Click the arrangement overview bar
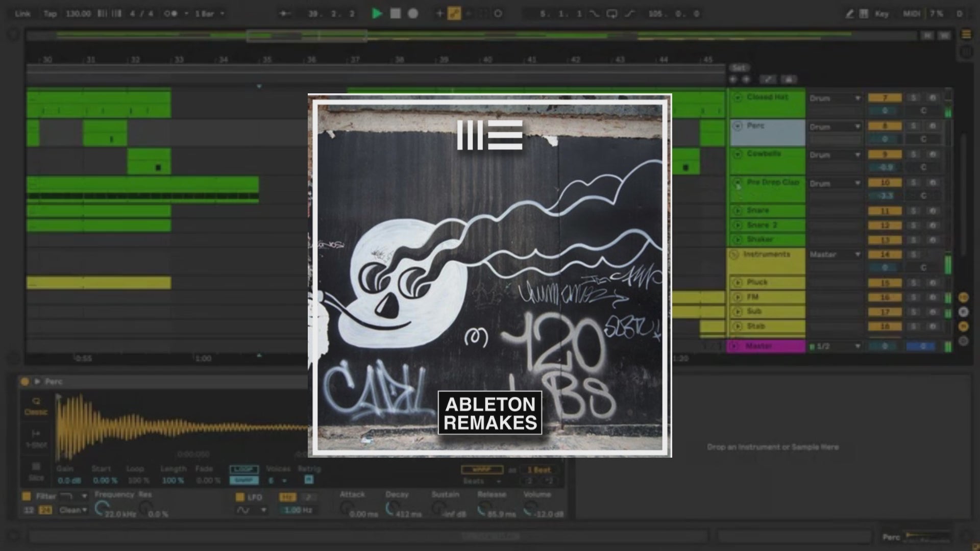The width and height of the screenshot is (980, 551). (472, 36)
